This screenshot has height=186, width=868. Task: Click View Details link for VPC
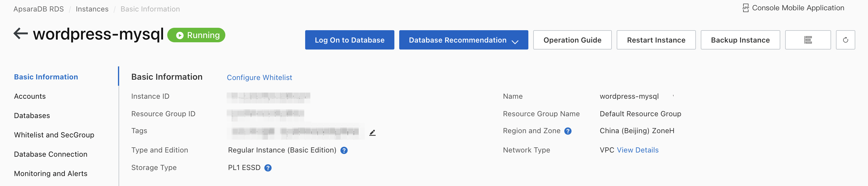click(x=637, y=150)
